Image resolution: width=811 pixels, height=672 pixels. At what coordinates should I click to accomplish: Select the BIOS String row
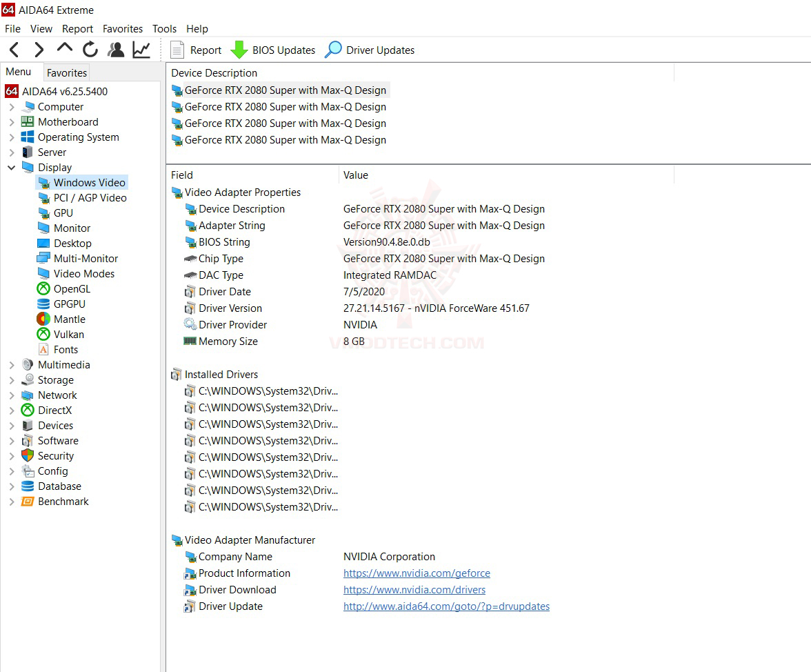click(x=308, y=242)
